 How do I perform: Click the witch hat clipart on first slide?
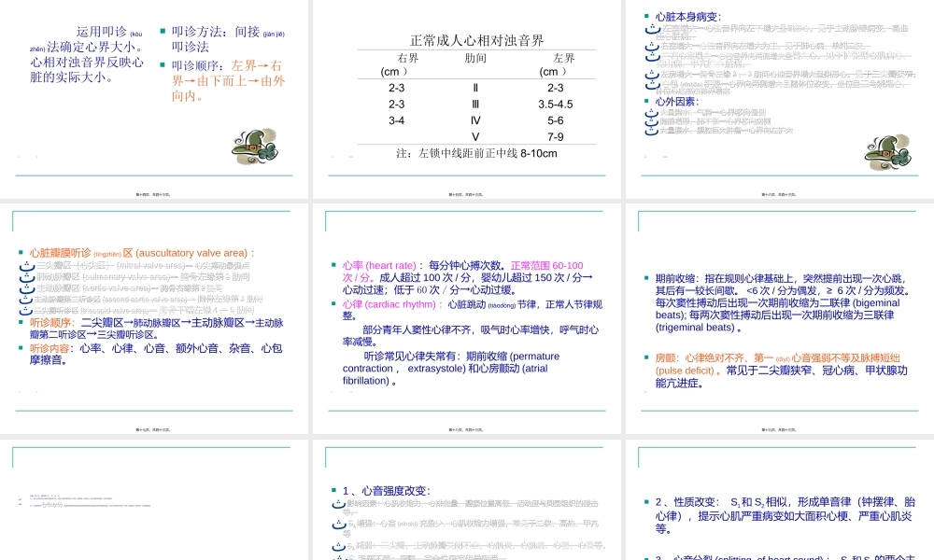coord(255,145)
